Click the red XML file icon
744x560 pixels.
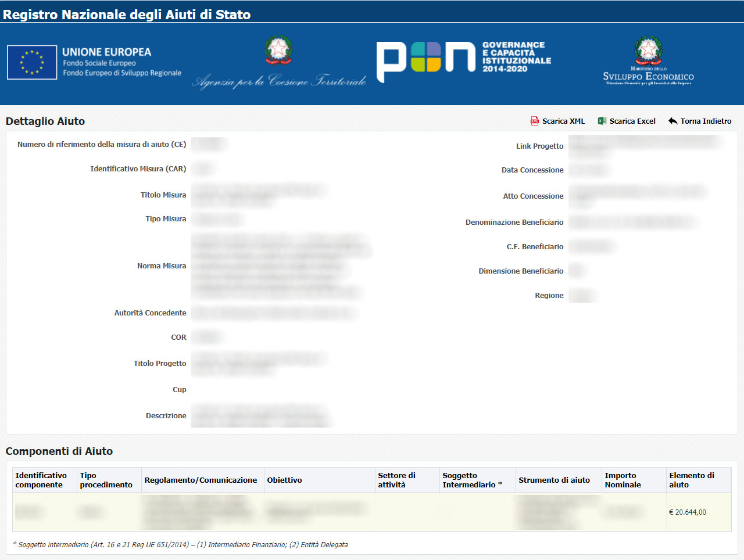pyautogui.click(x=534, y=121)
